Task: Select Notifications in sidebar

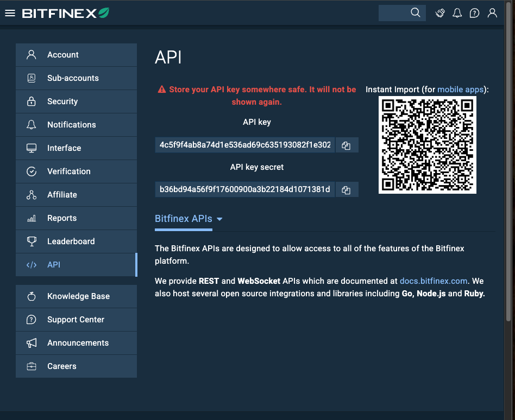Action: (x=76, y=125)
